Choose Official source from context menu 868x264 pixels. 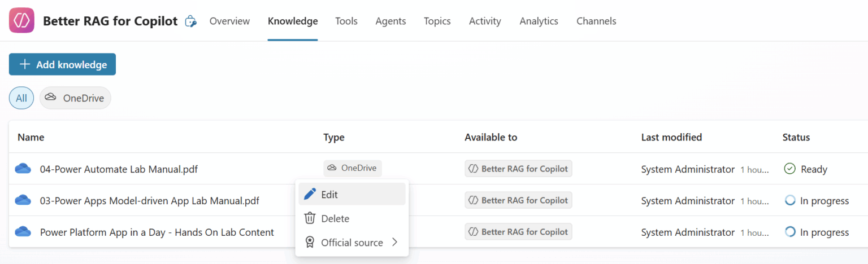point(351,243)
